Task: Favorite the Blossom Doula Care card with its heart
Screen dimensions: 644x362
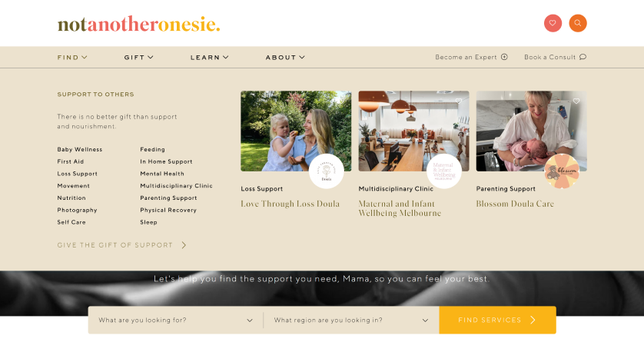Action: pyautogui.click(x=576, y=101)
